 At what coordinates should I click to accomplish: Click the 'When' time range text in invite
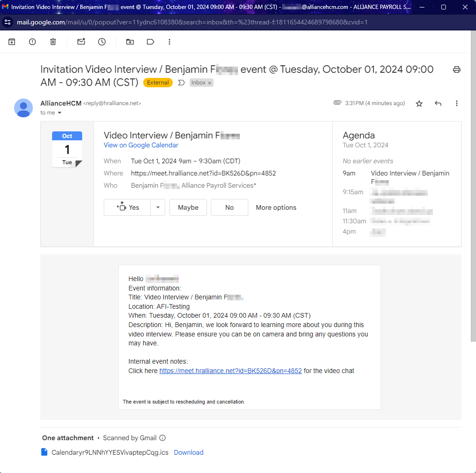(185, 161)
